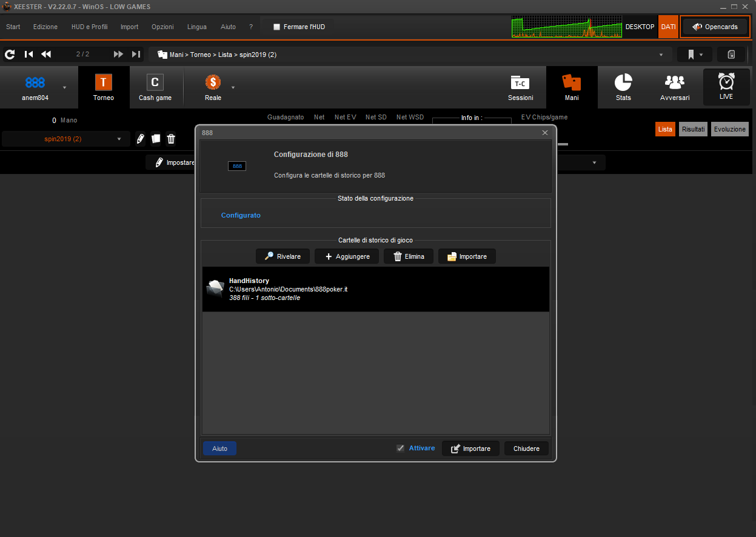Click the Aggiungere folder button

pyautogui.click(x=347, y=256)
